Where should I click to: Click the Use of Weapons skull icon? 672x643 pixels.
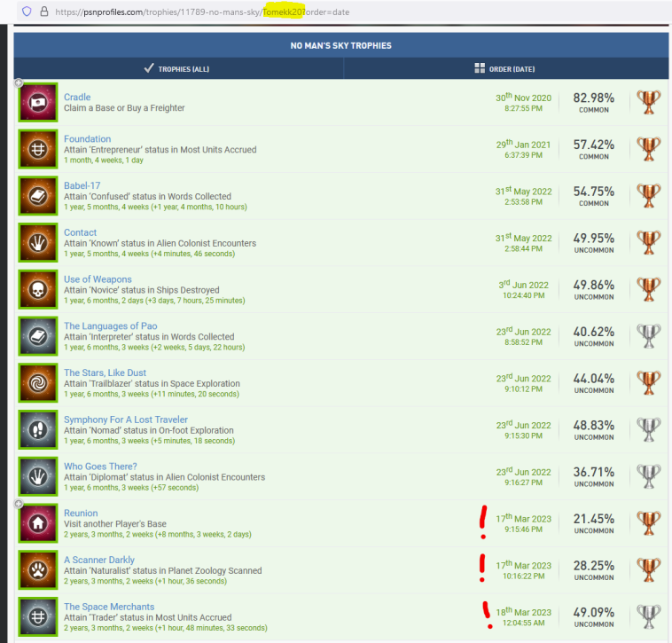click(38, 290)
